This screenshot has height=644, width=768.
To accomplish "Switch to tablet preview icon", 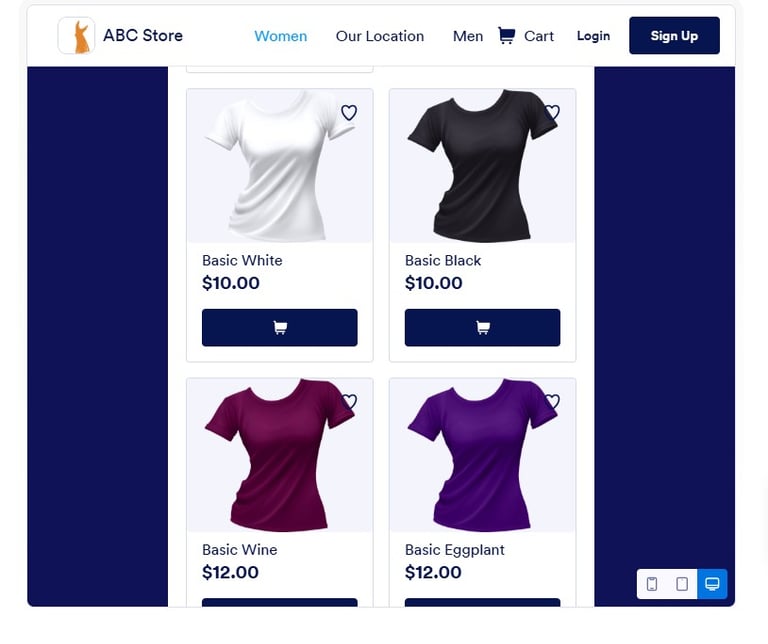I will pos(682,584).
